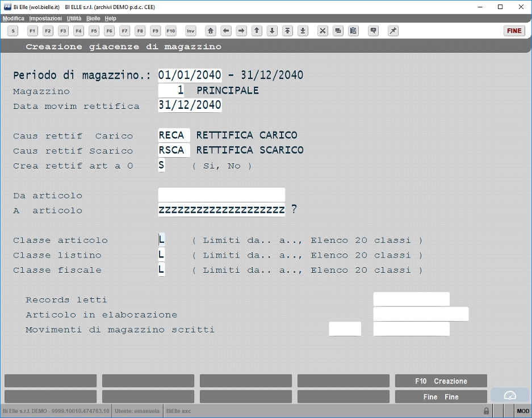
Task: Click the Magazzino number field
Action: (171, 90)
